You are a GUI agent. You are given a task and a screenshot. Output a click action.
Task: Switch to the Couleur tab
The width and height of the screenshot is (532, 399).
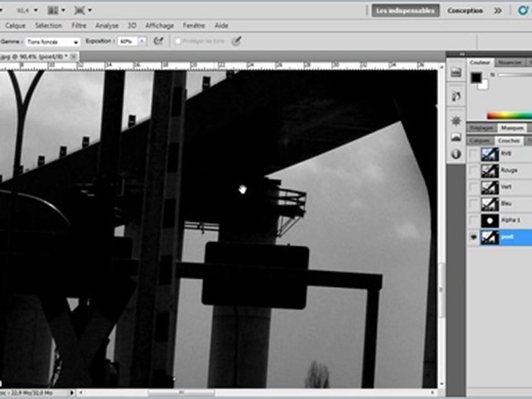(480, 63)
